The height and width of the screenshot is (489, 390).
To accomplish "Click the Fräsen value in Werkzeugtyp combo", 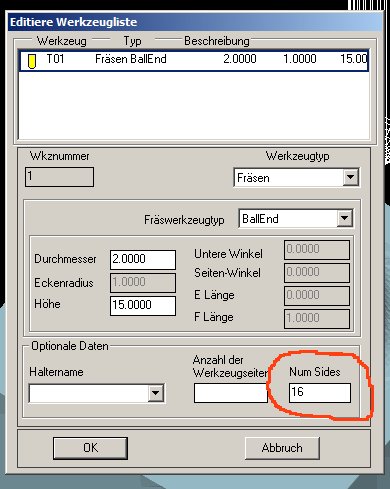I will pyautogui.click(x=253, y=178).
